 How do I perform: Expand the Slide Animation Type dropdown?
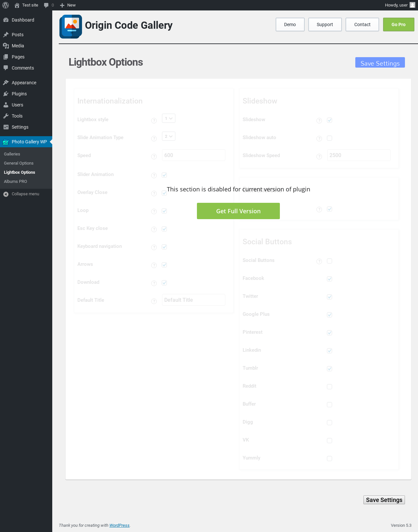click(169, 136)
